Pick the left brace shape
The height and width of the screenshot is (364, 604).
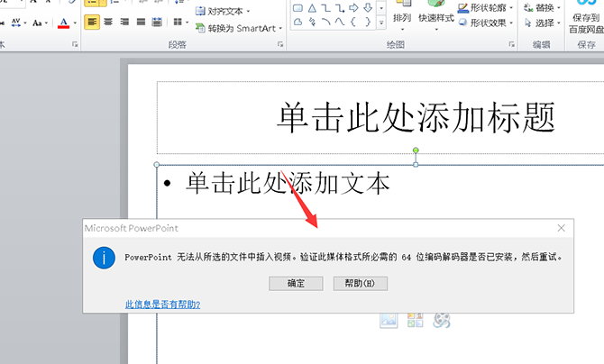pos(353,22)
